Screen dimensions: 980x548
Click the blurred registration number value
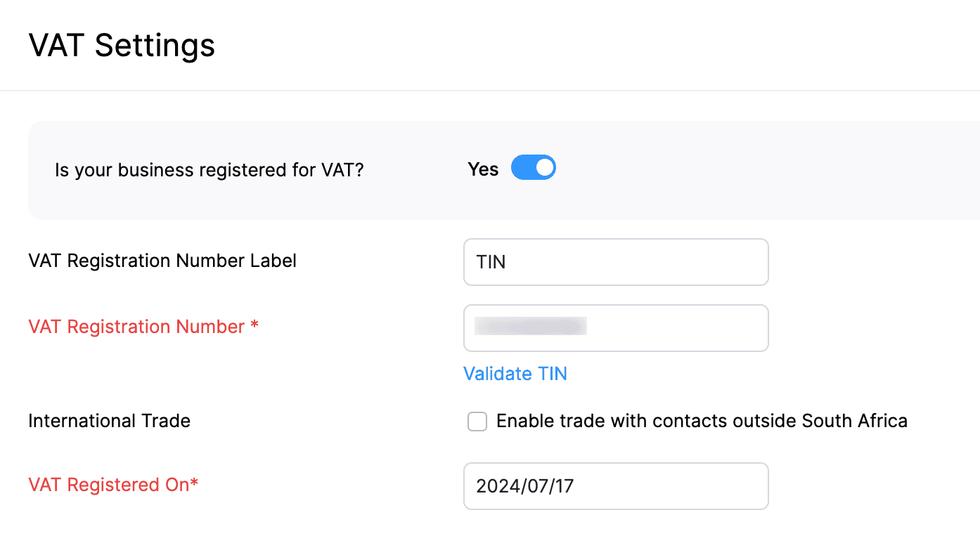click(x=531, y=327)
